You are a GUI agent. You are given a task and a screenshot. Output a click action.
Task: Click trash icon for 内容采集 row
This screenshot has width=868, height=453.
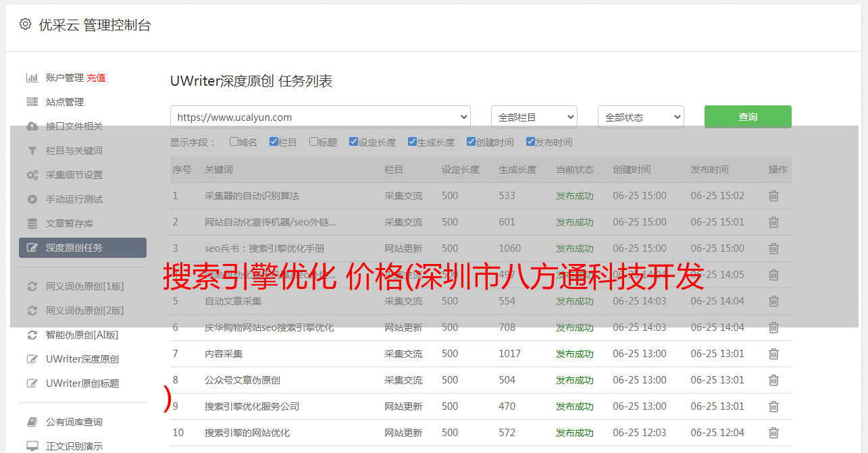click(x=773, y=354)
